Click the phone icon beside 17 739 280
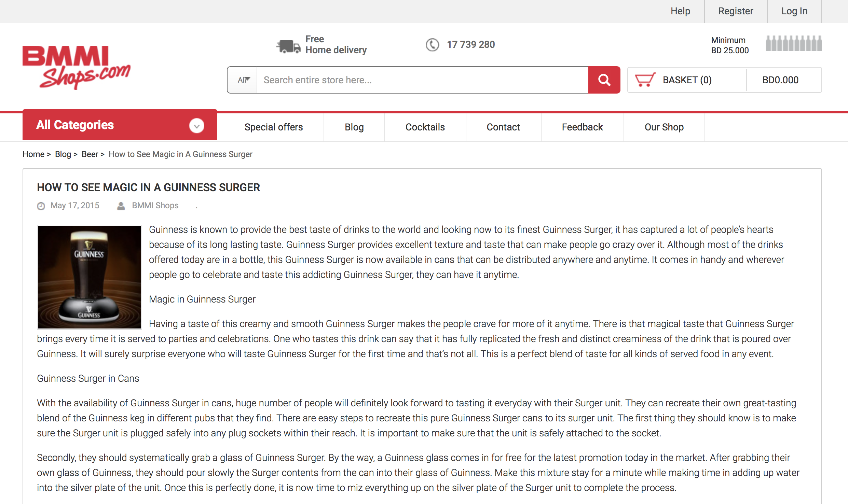 tap(432, 45)
